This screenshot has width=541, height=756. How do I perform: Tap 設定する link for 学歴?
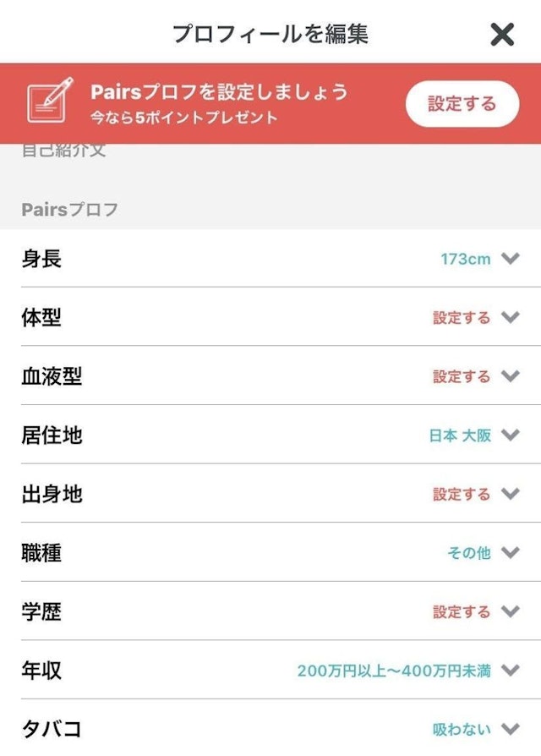coord(462,611)
